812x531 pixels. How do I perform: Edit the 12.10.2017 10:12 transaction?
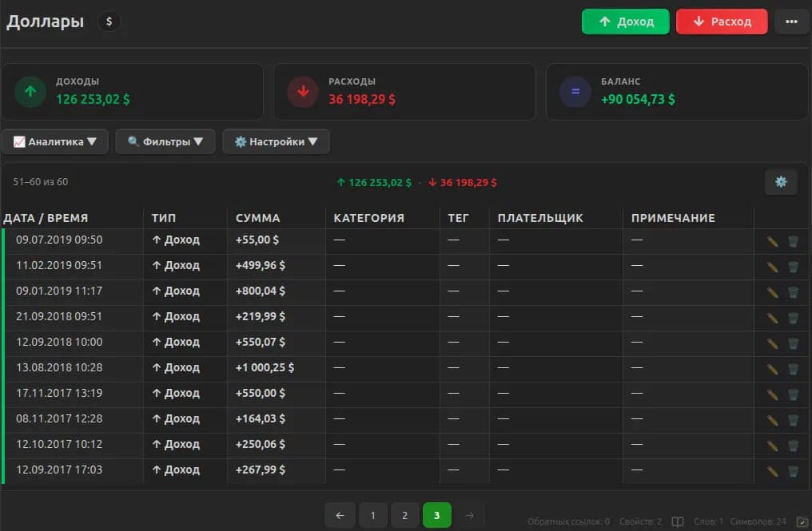pos(772,446)
